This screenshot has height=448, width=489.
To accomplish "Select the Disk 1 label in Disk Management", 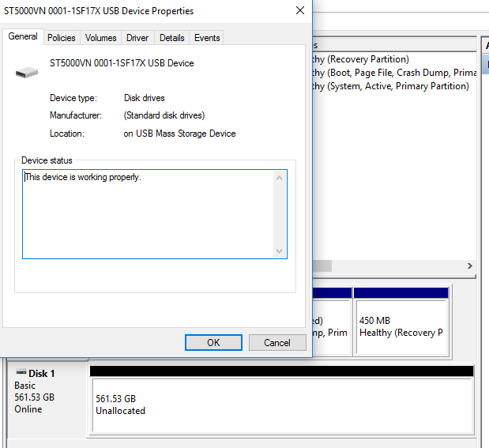I will [42, 374].
